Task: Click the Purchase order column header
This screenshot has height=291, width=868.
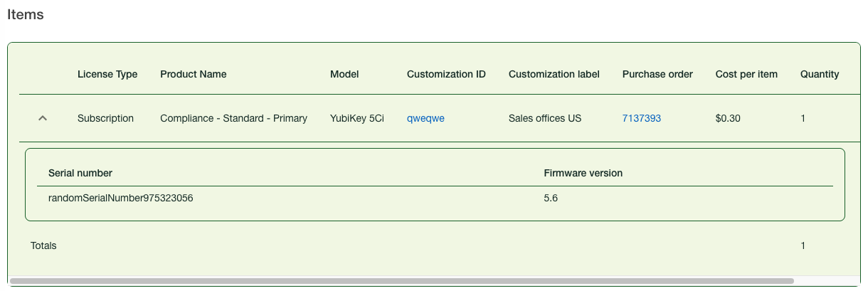Action: (657, 74)
